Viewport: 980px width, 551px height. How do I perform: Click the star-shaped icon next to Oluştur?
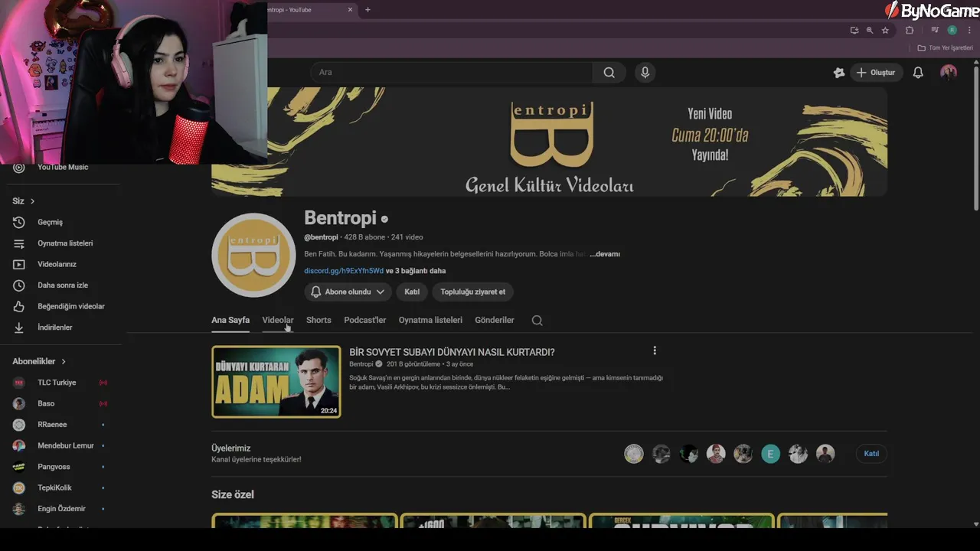coord(839,72)
